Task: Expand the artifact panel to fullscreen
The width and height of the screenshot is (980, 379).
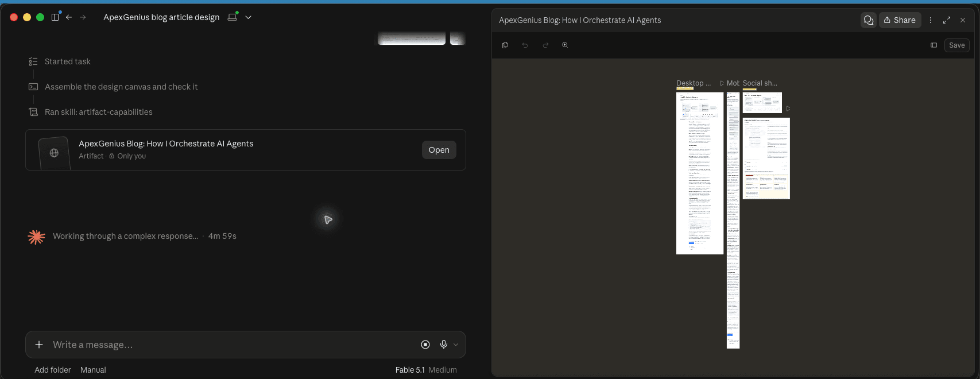Action: pyautogui.click(x=947, y=20)
